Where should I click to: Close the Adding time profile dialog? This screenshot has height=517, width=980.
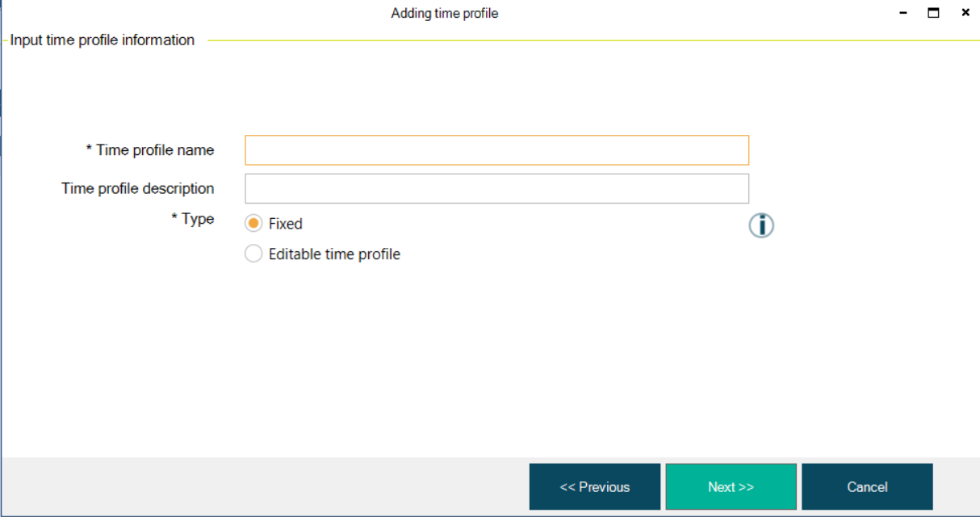click(x=965, y=13)
